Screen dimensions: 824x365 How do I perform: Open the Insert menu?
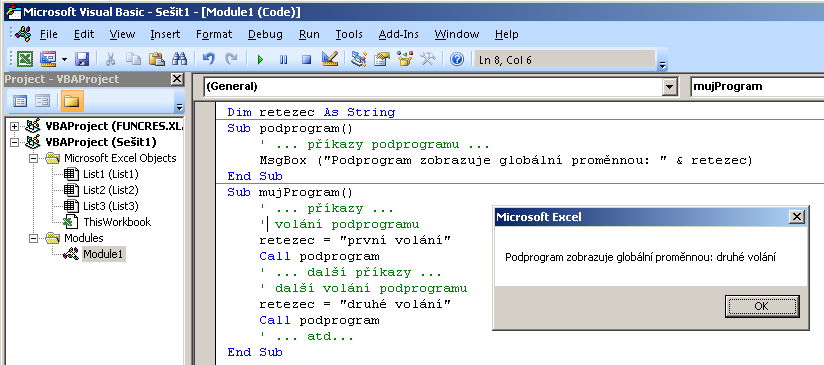[165, 34]
